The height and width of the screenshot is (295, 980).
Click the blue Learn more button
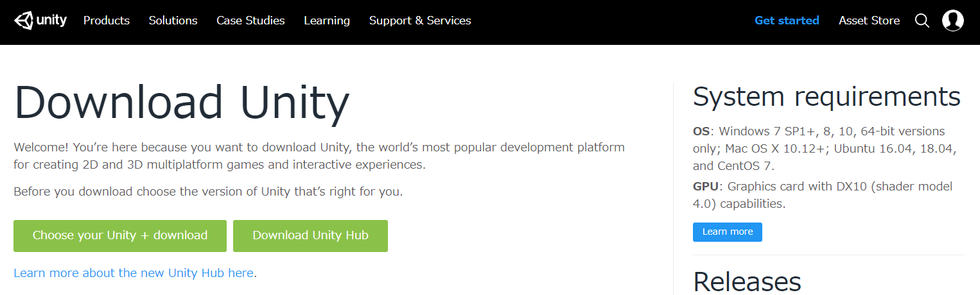coord(728,232)
